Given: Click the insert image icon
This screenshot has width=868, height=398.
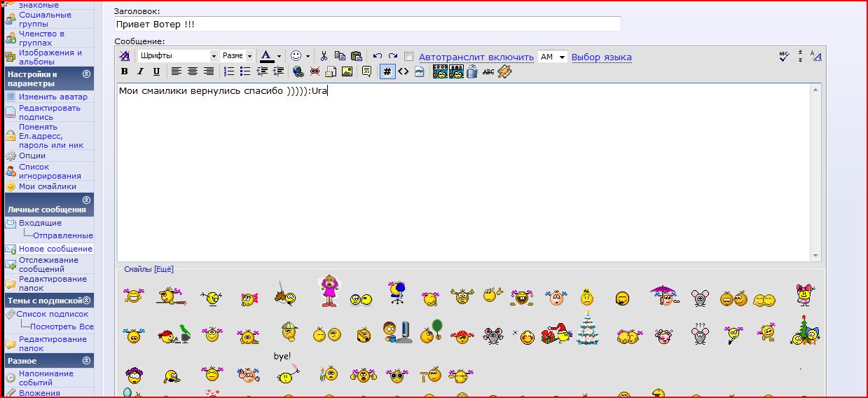Looking at the screenshot, I should [347, 71].
